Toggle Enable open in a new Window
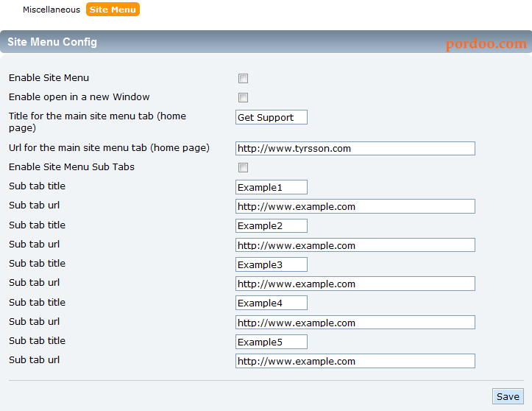The height and width of the screenshot is (411, 532). [x=243, y=97]
